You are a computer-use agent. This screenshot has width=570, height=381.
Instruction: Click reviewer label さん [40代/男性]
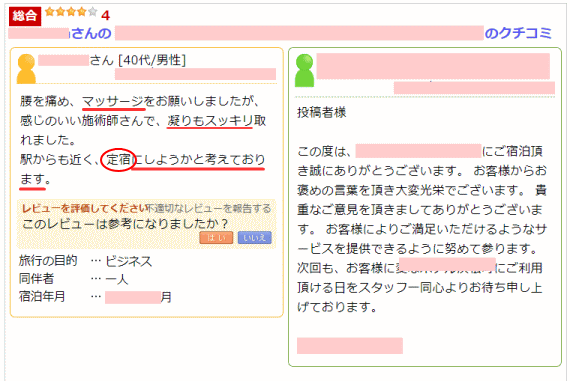point(137,60)
